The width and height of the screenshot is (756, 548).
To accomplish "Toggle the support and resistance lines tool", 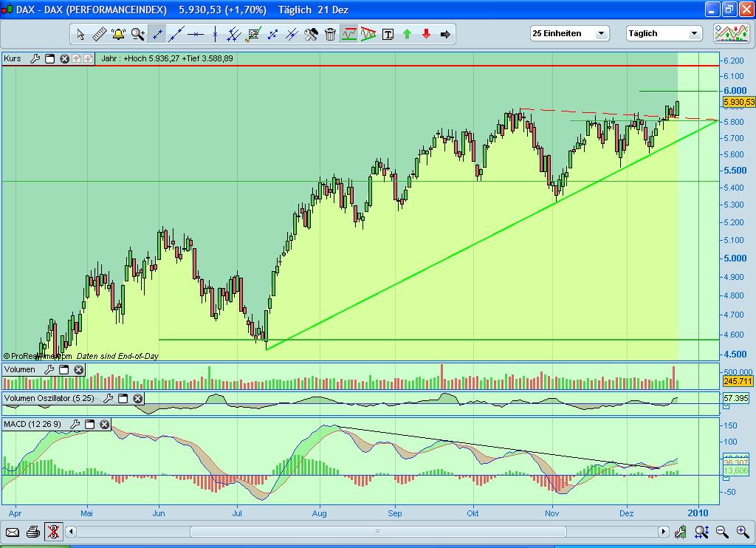I will 349,34.
